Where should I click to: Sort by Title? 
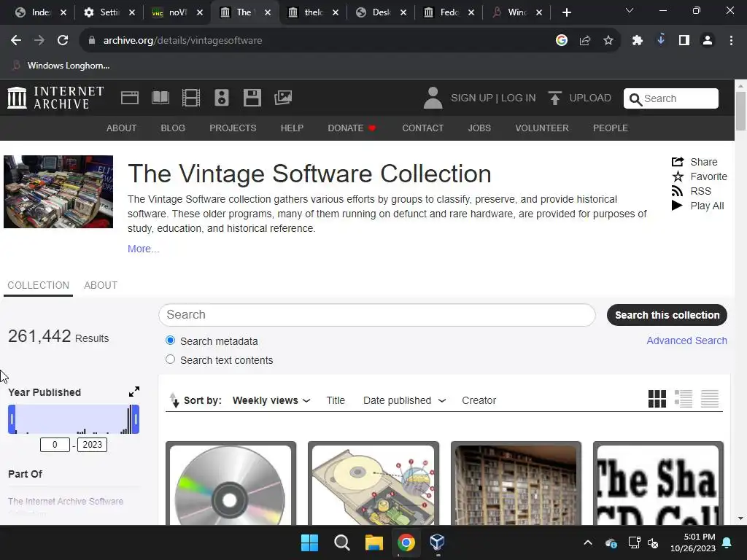336,400
